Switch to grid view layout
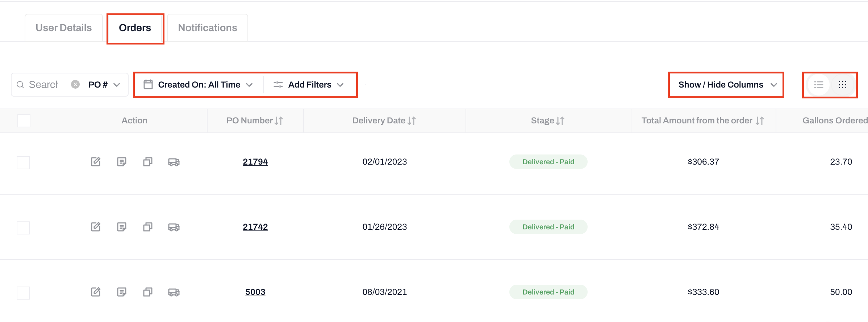 click(843, 85)
